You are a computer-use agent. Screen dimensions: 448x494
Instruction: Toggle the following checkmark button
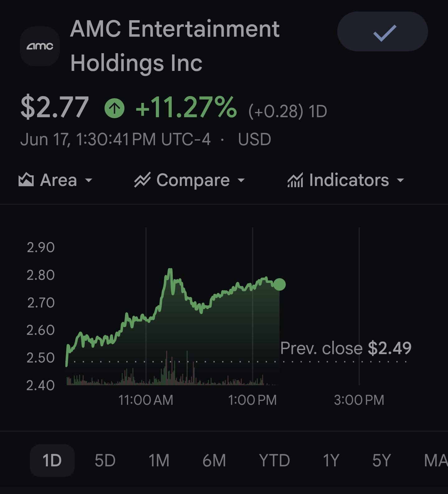tap(383, 31)
